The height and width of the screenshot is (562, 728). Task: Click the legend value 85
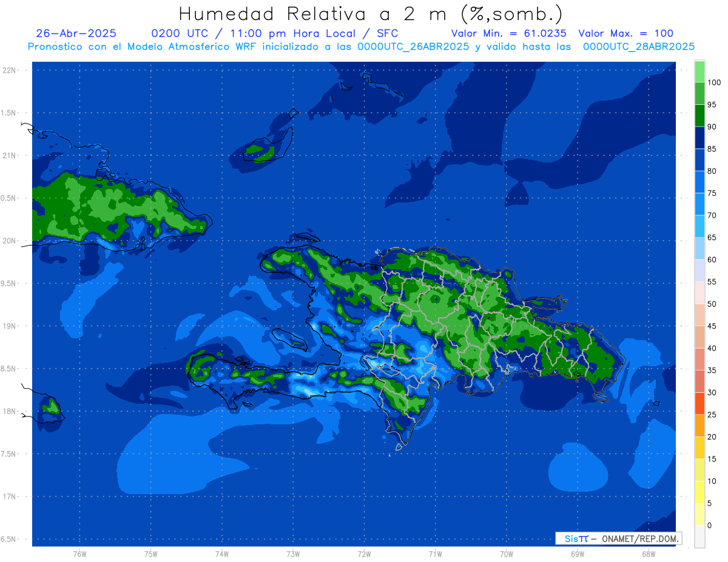pyautogui.click(x=712, y=149)
